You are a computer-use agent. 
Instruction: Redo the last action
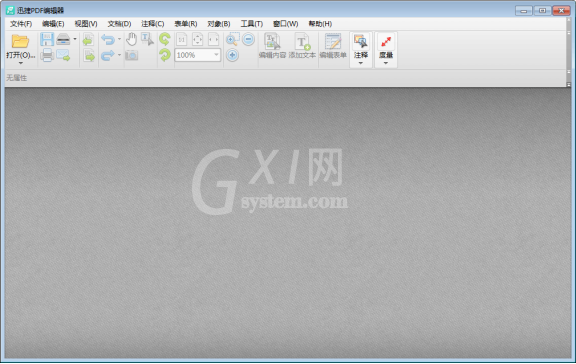[x=108, y=55]
